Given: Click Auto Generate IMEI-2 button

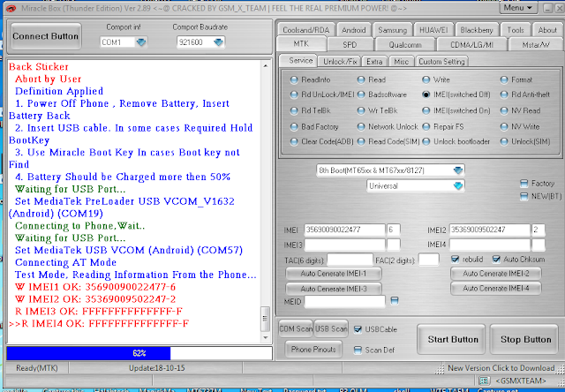Looking at the screenshot, I should tap(496, 274).
